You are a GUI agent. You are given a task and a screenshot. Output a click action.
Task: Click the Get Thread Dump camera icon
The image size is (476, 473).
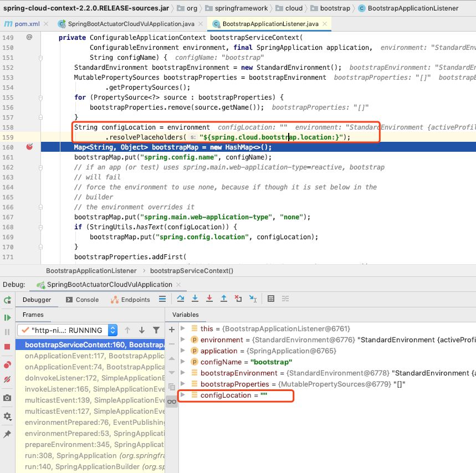tap(7, 397)
